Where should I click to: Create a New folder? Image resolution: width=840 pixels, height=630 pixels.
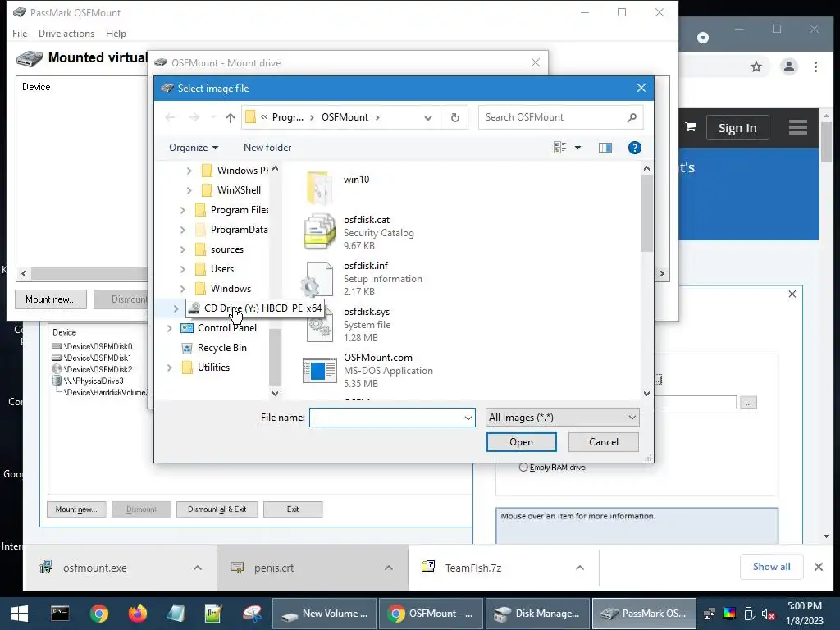point(267,148)
